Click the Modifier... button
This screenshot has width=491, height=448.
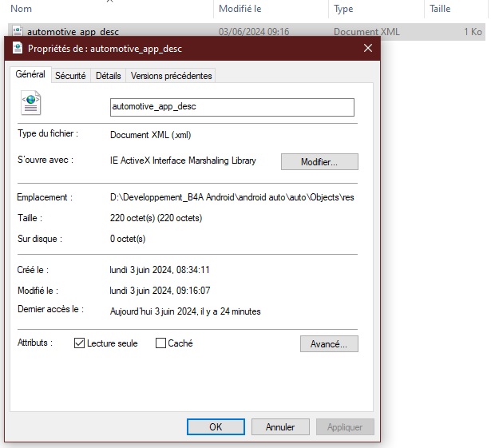point(319,161)
